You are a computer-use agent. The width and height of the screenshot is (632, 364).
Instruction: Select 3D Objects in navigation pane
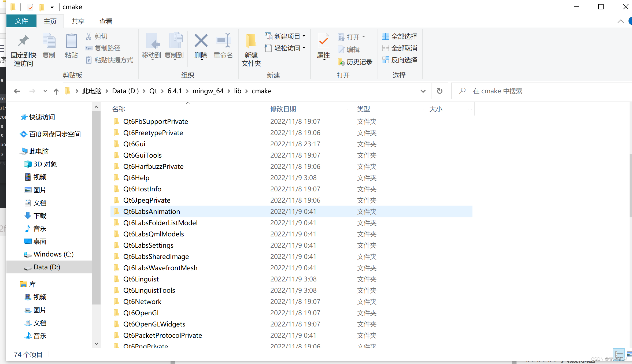click(x=40, y=164)
